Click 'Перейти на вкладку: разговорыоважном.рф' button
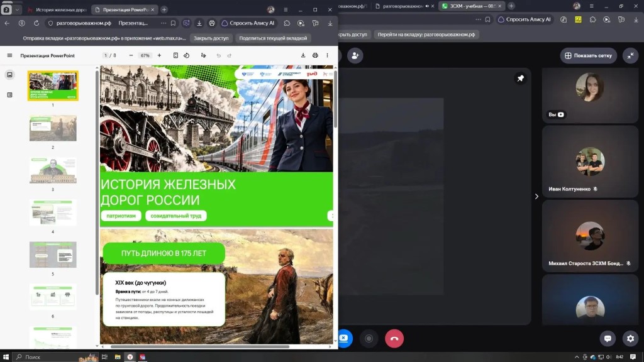644x362 pixels. 426,35
